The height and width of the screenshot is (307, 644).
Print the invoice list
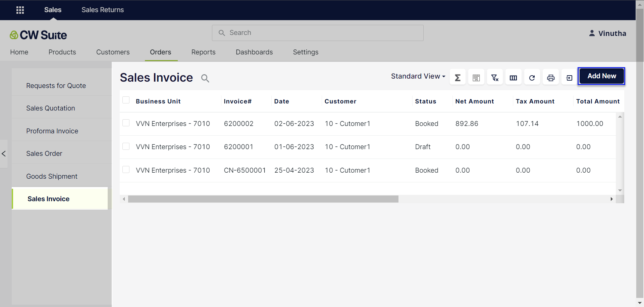click(551, 78)
